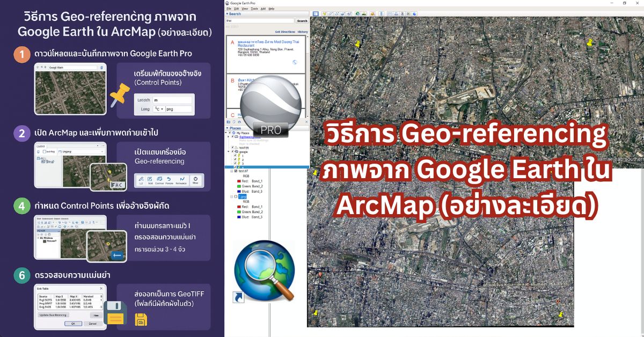The height and width of the screenshot is (337, 644).
Task: Open the Help menu
Action: (272, 9)
